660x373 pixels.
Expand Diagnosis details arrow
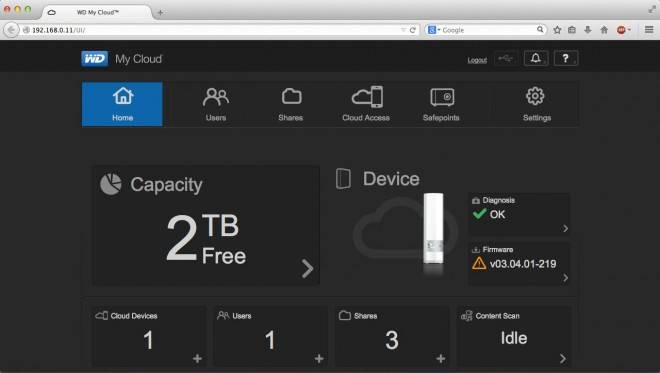pos(565,229)
